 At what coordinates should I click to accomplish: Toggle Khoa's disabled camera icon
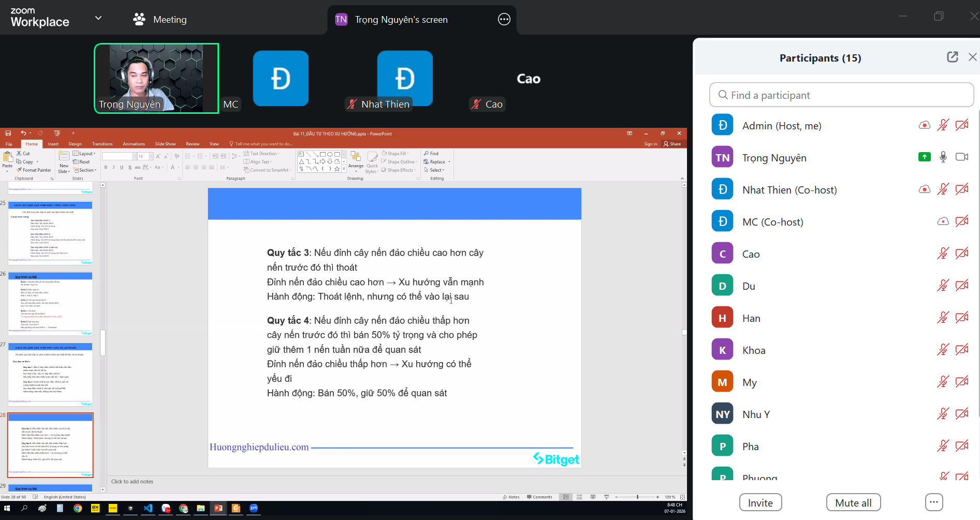(961, 350)
